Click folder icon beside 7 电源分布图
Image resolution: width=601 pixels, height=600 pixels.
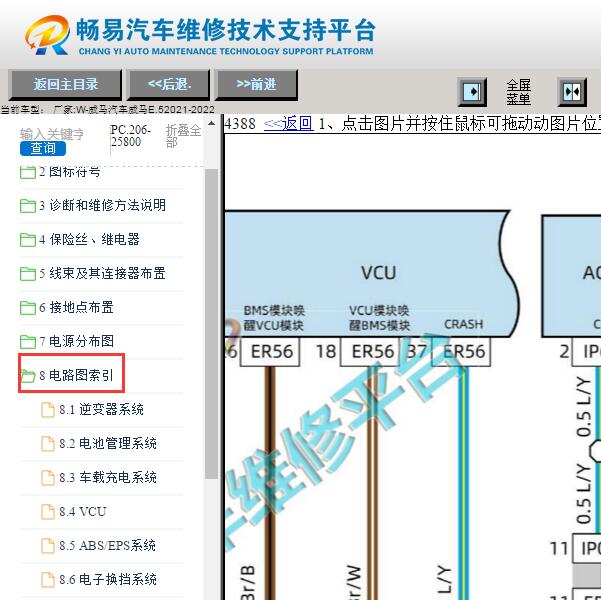(28, 341)
